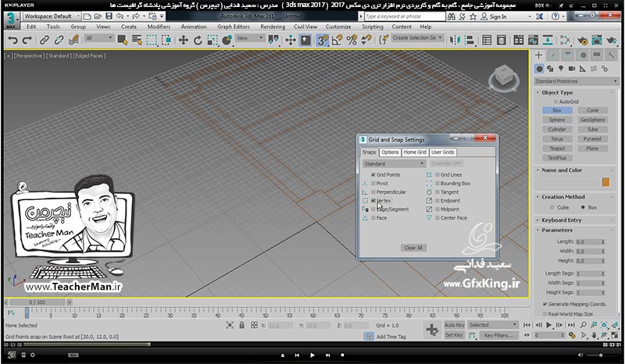
Task: Toggle the Vertex snap checkbox
Action: click(x=373, y=201)
